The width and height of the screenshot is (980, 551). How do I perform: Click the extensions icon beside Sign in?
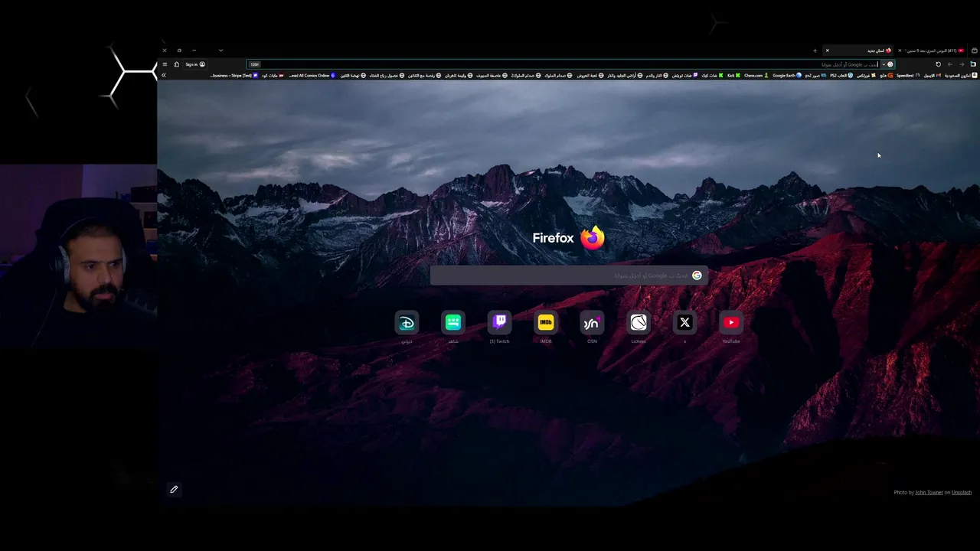(x=177, y=64)
